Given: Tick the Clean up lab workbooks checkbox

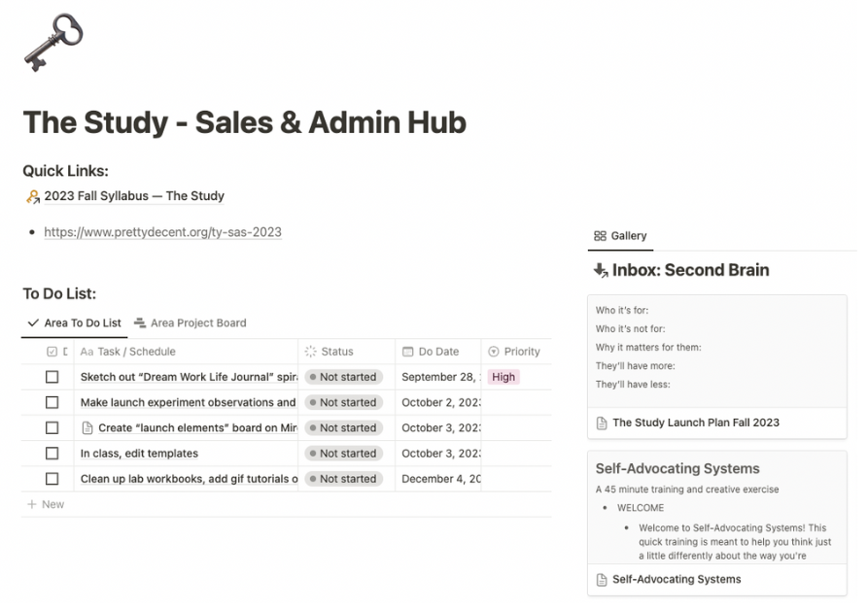Looking at the screenshot, I should tap(52, 479).
